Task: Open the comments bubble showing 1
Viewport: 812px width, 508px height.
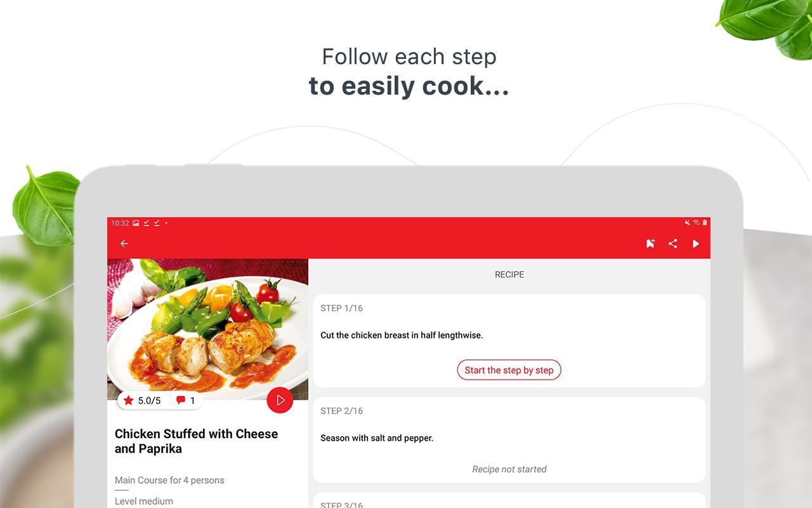Action: coord(185,400)
